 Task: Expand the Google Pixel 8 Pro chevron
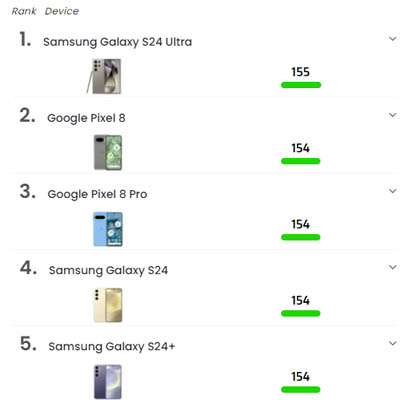click(393, 191)
